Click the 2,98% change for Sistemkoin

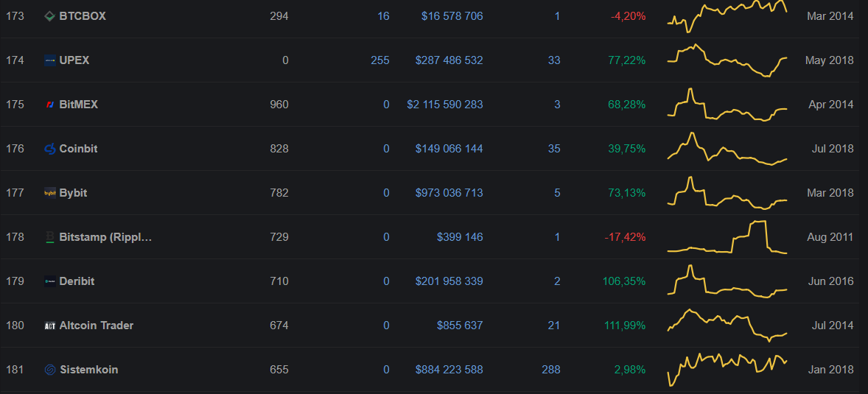pos(630,370)
